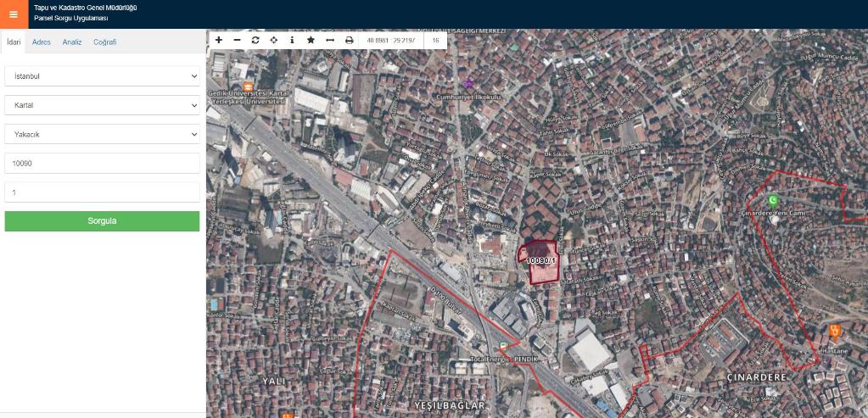Switch to the Adres tab

(42, 42)
